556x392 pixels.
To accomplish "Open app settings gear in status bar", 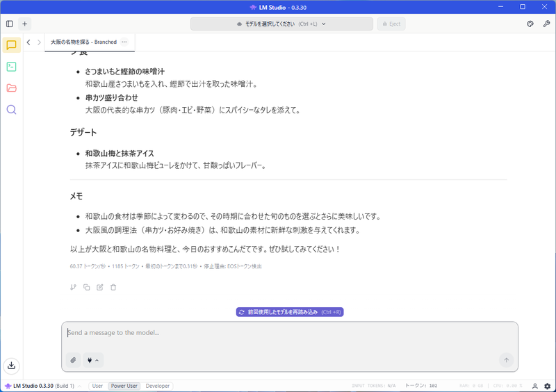I will coord(548,386).
